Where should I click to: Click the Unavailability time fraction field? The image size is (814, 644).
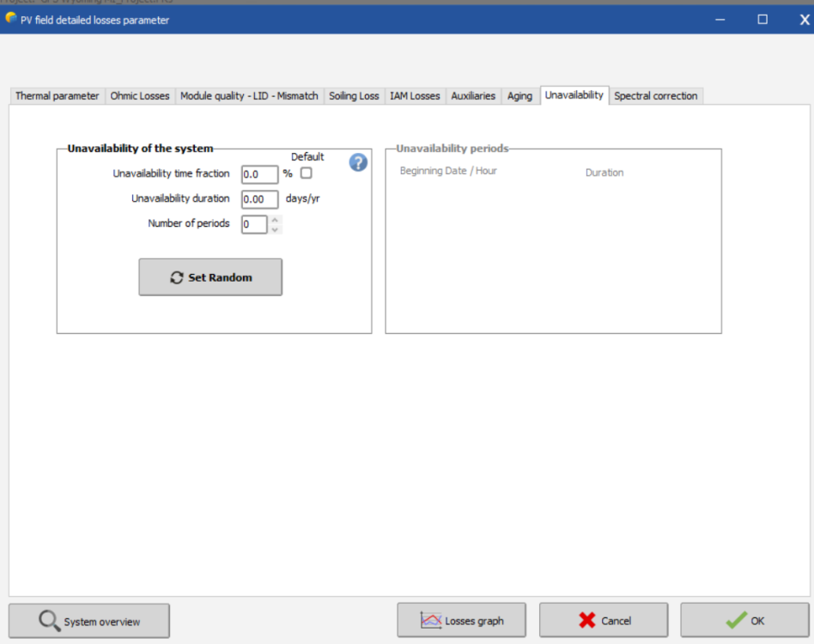click(259, 174)
